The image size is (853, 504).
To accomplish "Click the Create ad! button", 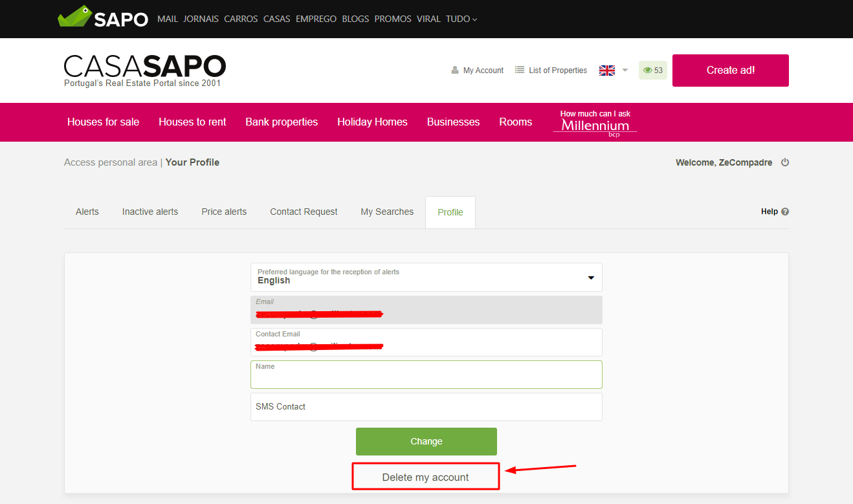I will [730, 71].
